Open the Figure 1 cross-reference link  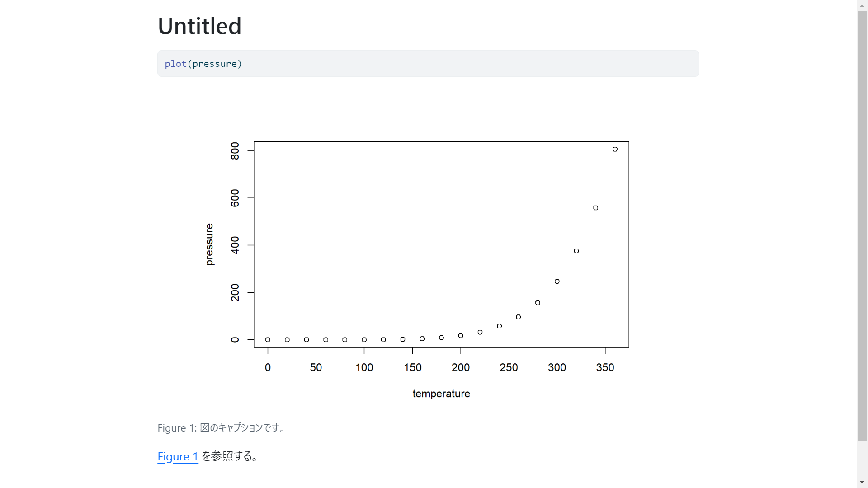pos(178,456)
